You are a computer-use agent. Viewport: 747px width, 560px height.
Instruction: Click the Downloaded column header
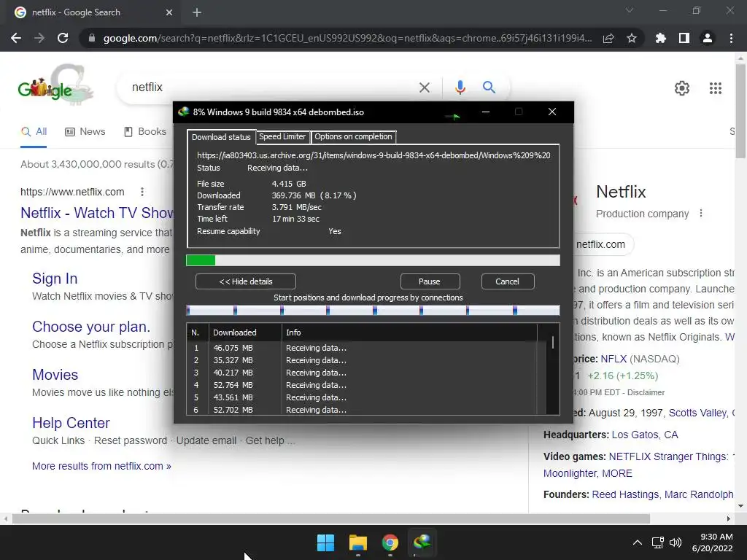point(245,332)
